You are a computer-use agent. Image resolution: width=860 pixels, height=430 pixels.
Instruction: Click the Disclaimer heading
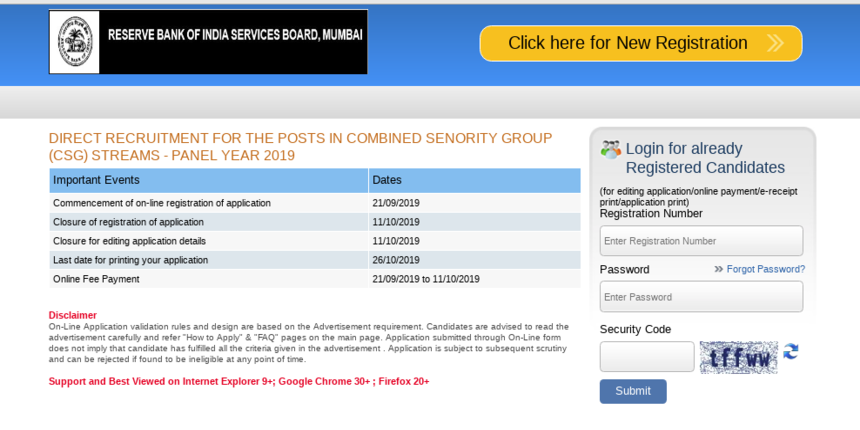[x=72, y=315]
